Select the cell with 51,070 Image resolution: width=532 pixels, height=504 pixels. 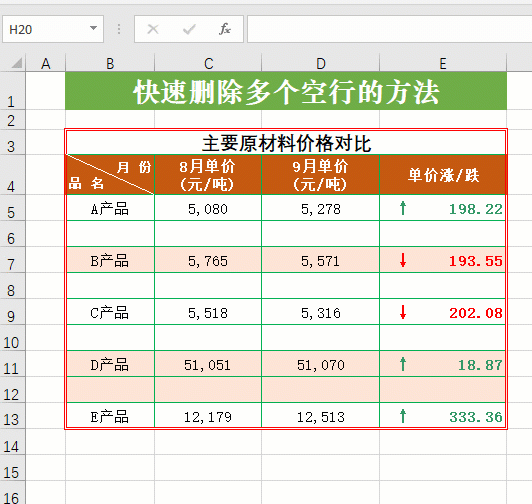(321, 364)
